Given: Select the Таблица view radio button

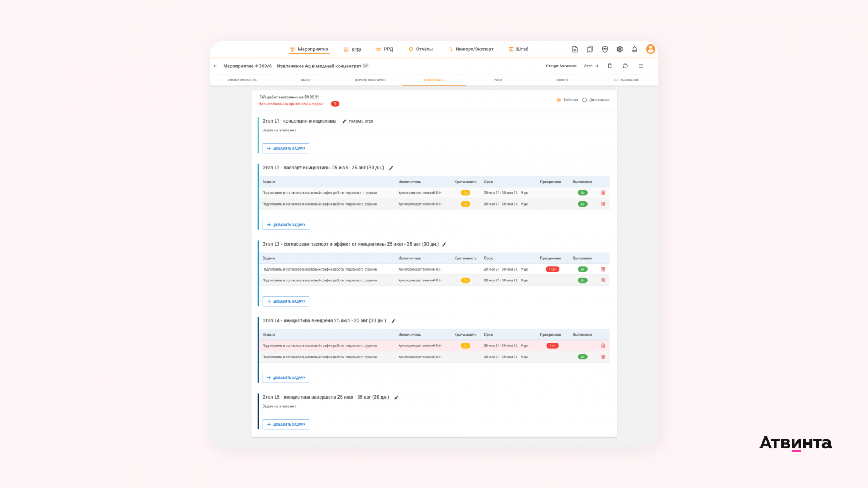Looking at the screenshot, I should (559, 100).
